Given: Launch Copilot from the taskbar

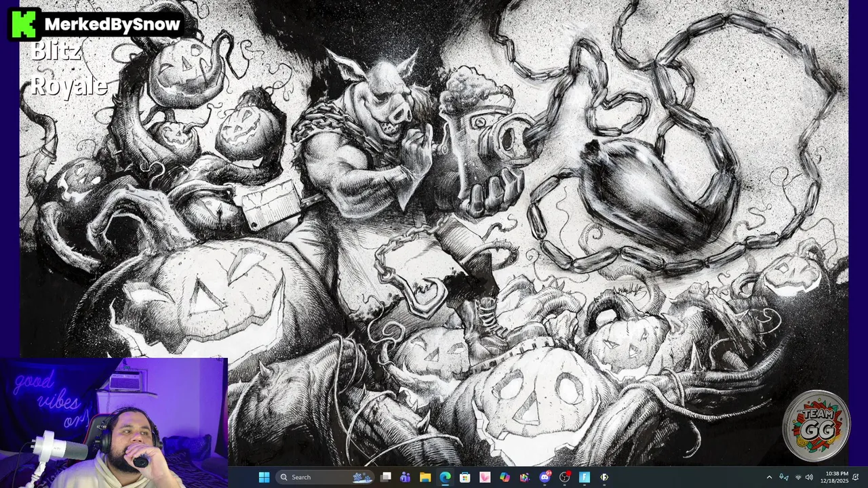Looking at the screenshot, I should tap(505, 477).
